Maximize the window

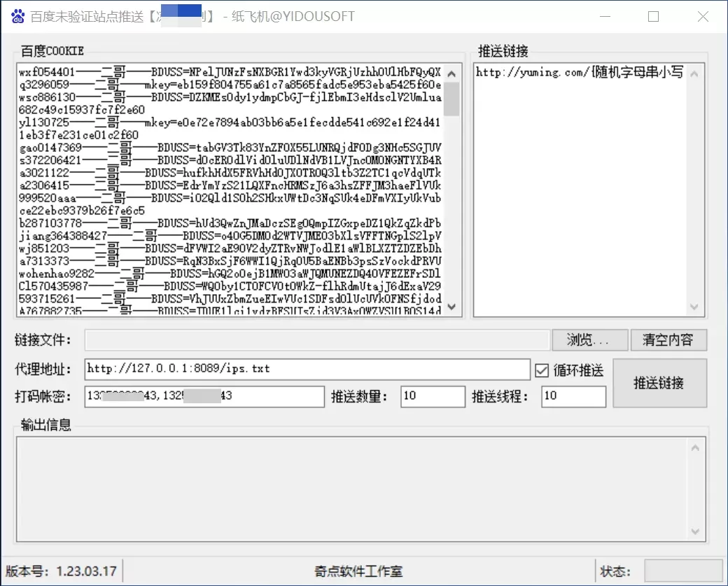[x=653, y=17]
